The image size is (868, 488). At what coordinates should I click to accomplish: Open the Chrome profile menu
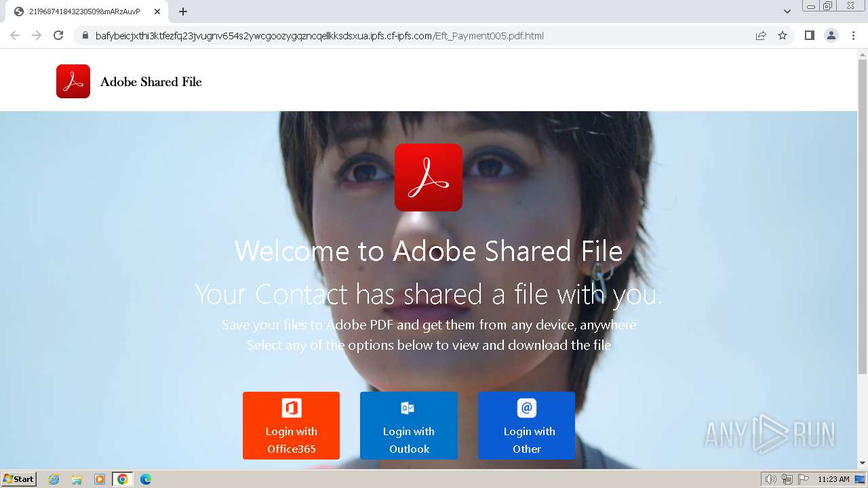(x=831, y=35)
